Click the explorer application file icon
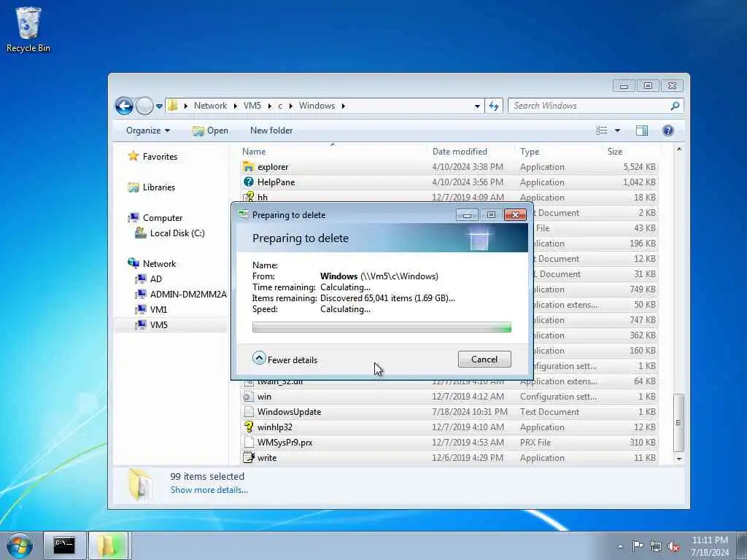 (248, 167)
